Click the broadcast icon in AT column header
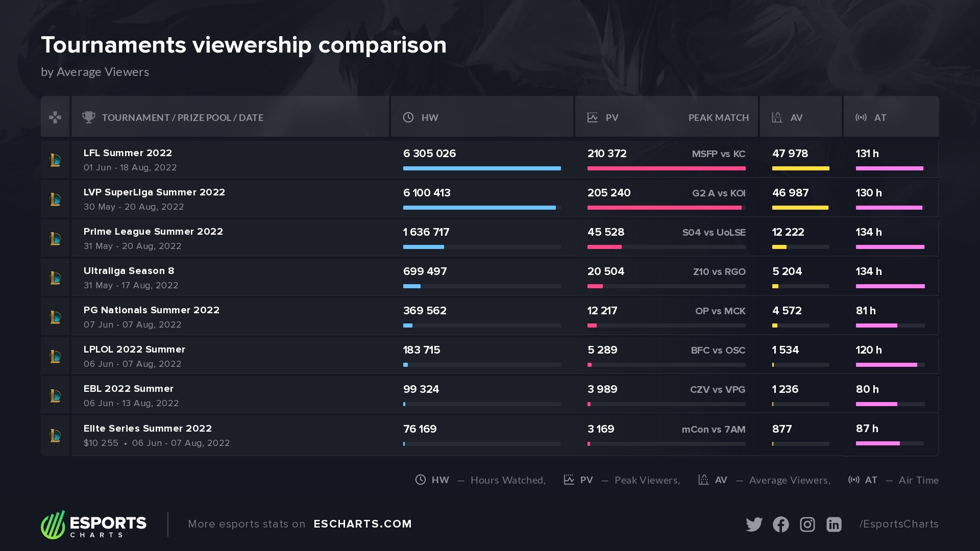The height and width of the screenshot is (551, 980). click(861, 117)
